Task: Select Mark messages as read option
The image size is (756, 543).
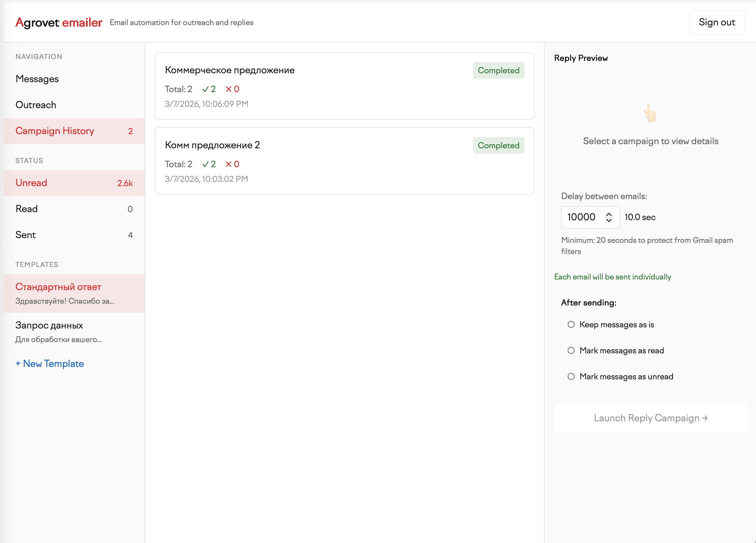Action: tap(571, 351)
